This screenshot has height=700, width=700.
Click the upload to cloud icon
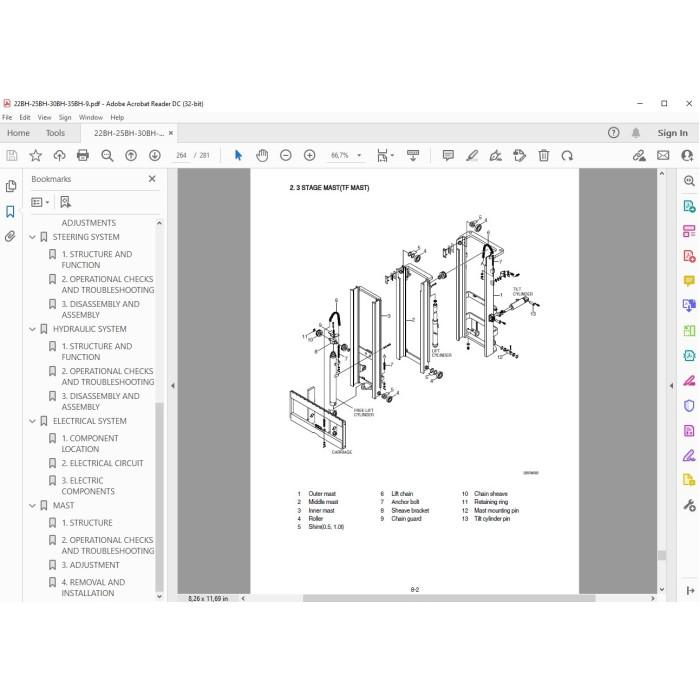click(59, 155)
